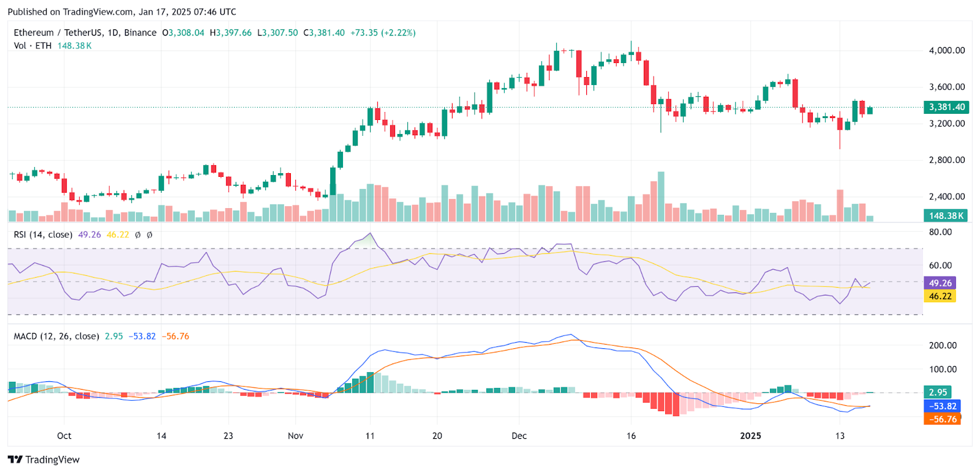
Task: Select the RSI (14, close) legend
Action: click(x=43, y=234)
